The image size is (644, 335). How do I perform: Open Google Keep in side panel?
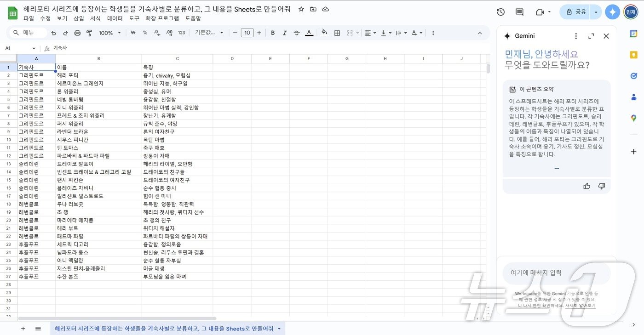[x=634, y=55]
